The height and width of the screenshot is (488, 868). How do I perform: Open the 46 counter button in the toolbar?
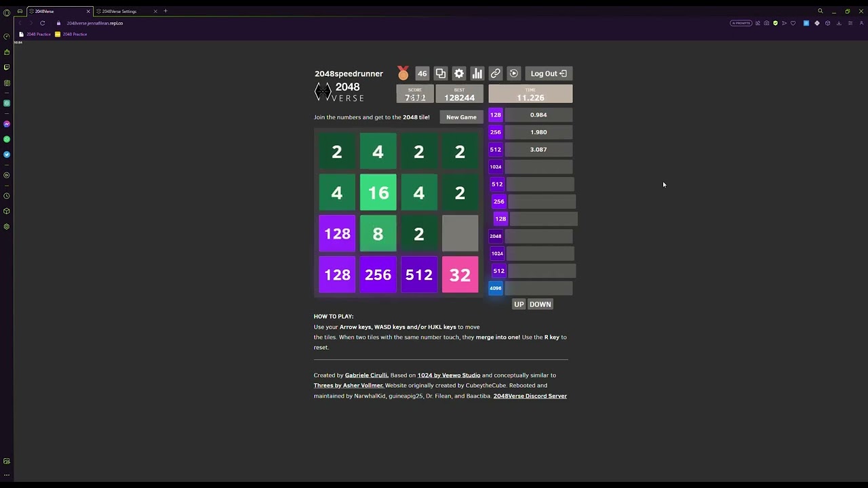point(422,73)
